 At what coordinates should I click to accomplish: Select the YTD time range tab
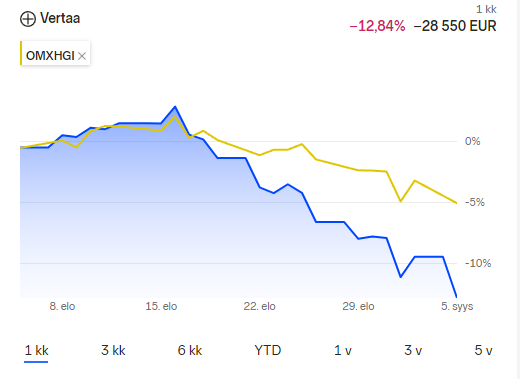coord(268,350)
